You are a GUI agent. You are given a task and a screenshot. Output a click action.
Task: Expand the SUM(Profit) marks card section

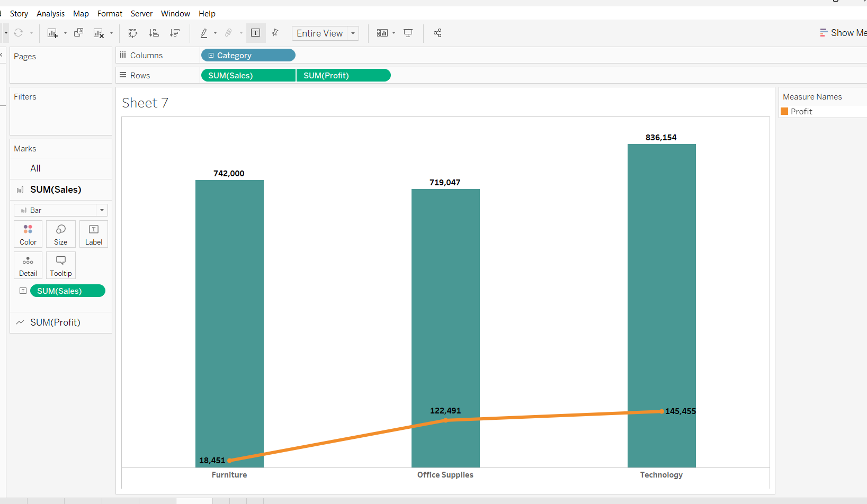tap(55, 322)
